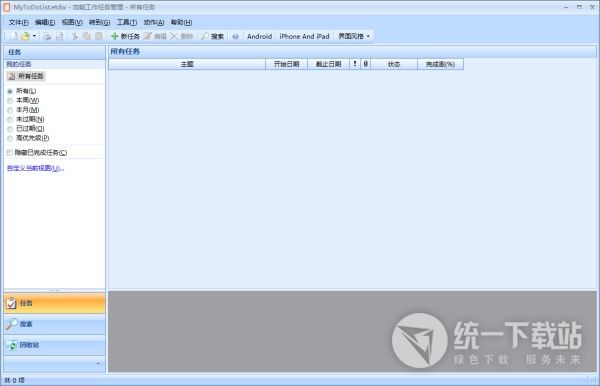
Task: Minimize the application window
Action: [x=566, y=7]
